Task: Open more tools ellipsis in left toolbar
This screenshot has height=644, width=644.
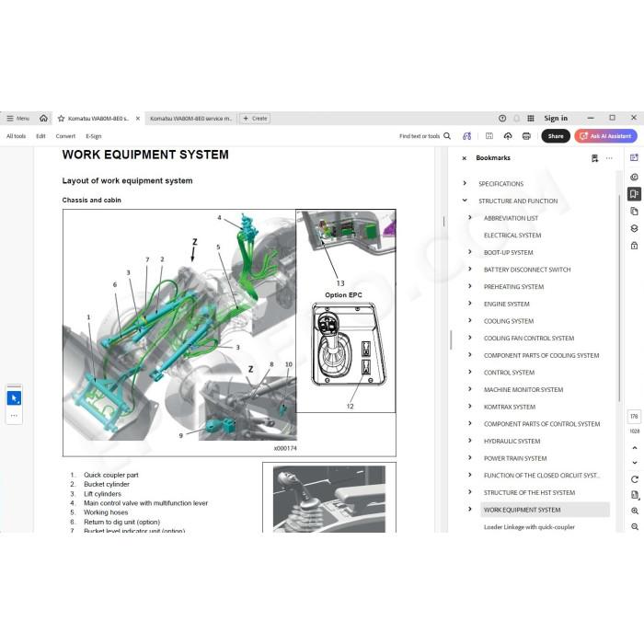Action: [14, 416]
